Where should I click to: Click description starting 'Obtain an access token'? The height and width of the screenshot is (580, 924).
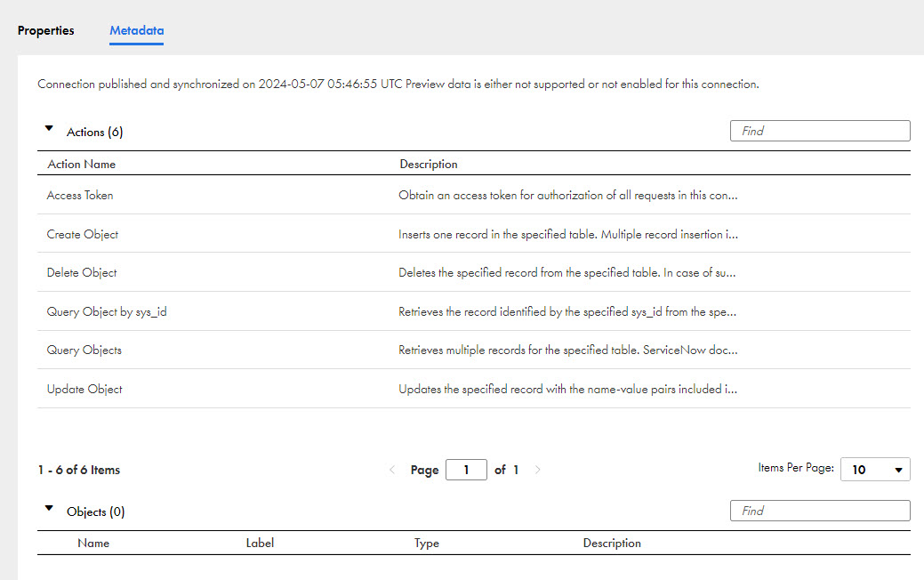(568, 195)
